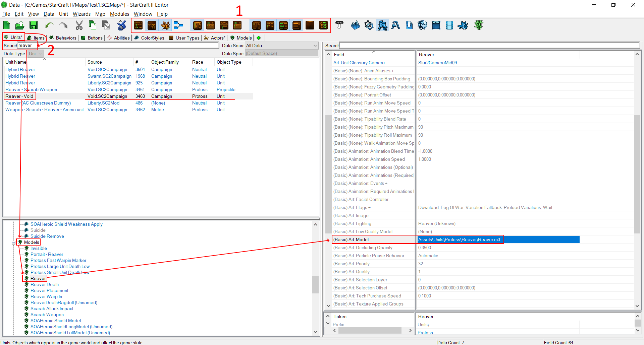Click the XML down-arrow toolbar icon

point(339,25)
